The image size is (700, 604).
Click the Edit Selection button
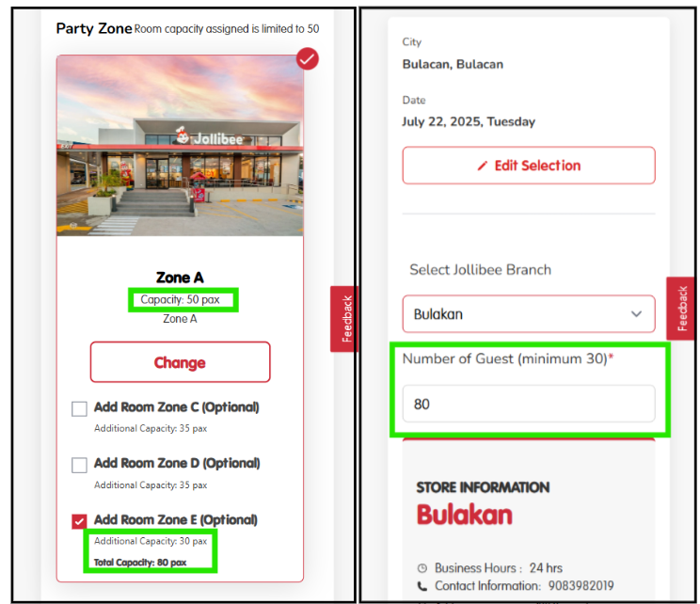(528, 166)
